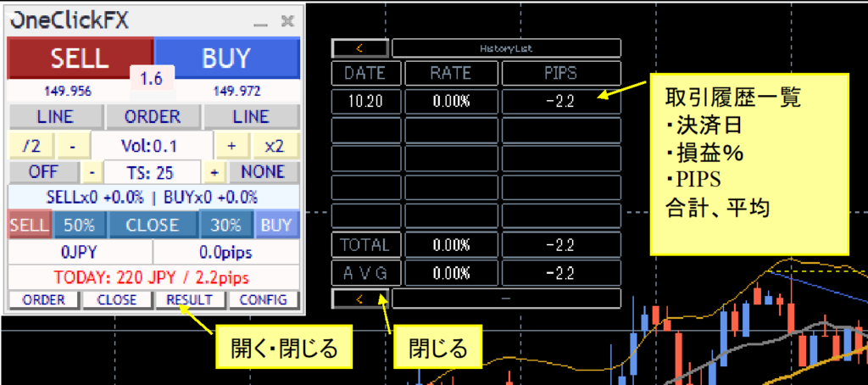Open the CONFIG tab at panel bottom

263,299
